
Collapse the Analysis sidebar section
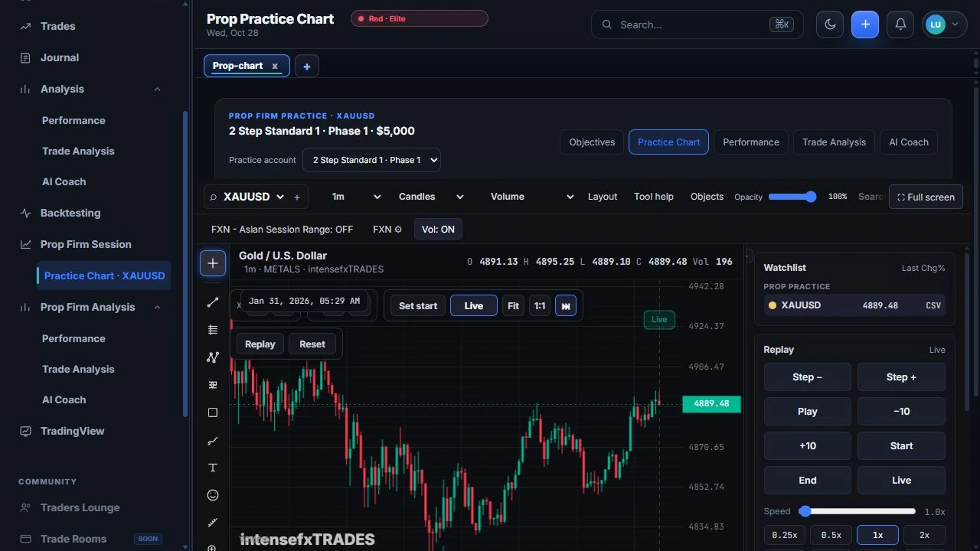coord(157,90)
